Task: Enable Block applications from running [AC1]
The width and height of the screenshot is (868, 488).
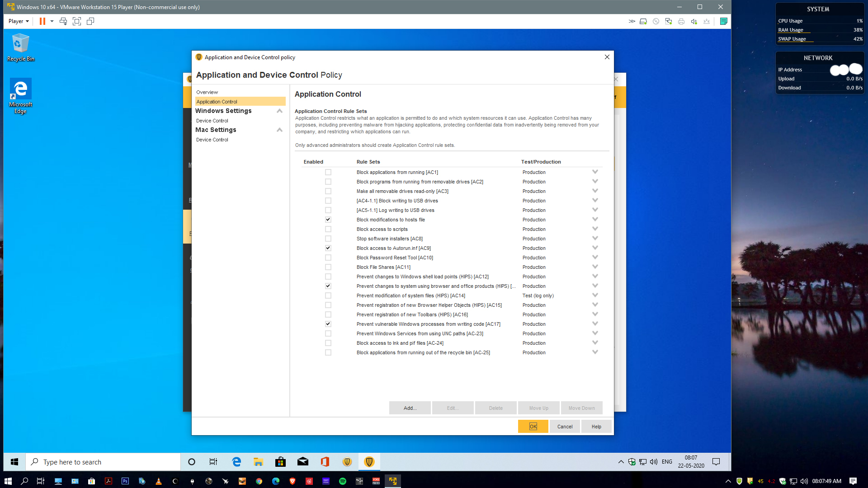Action: pos(328,172)
